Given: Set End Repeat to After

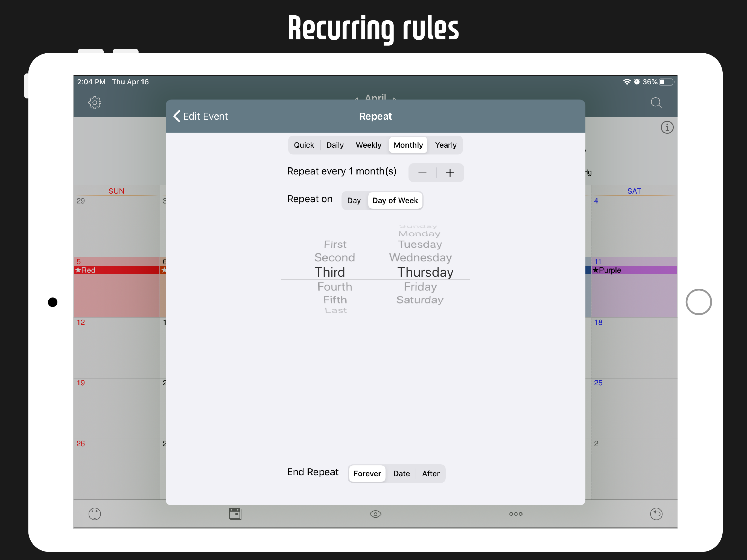Looking at the screenshot, I should point(431,474).
